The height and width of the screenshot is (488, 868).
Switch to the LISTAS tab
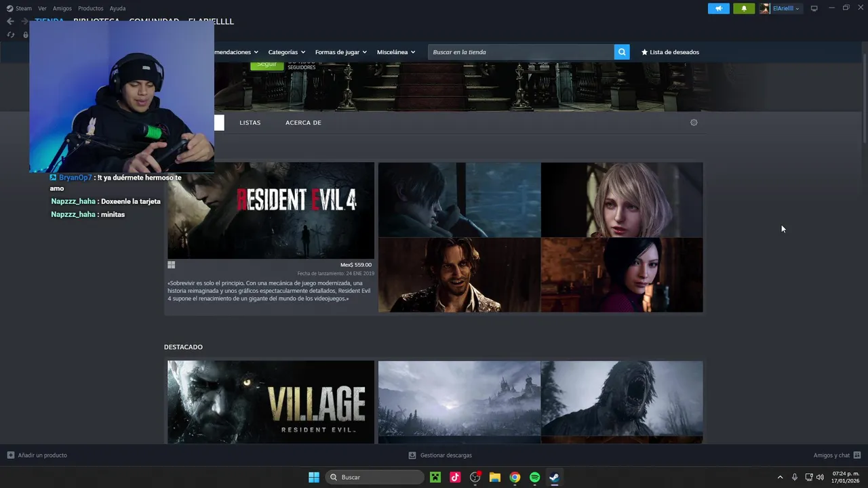tap(250, 123)
